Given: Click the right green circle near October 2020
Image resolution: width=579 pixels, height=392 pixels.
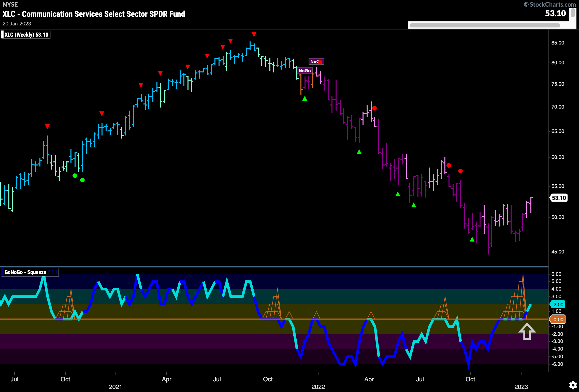Looking at the screenshot, I should (82, 180).
